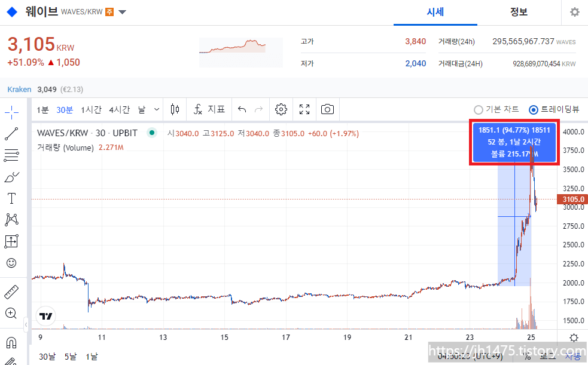Open the Fibonacci retracement lines tool
This screenshot has width=588, height=365.
click(11, 155)
